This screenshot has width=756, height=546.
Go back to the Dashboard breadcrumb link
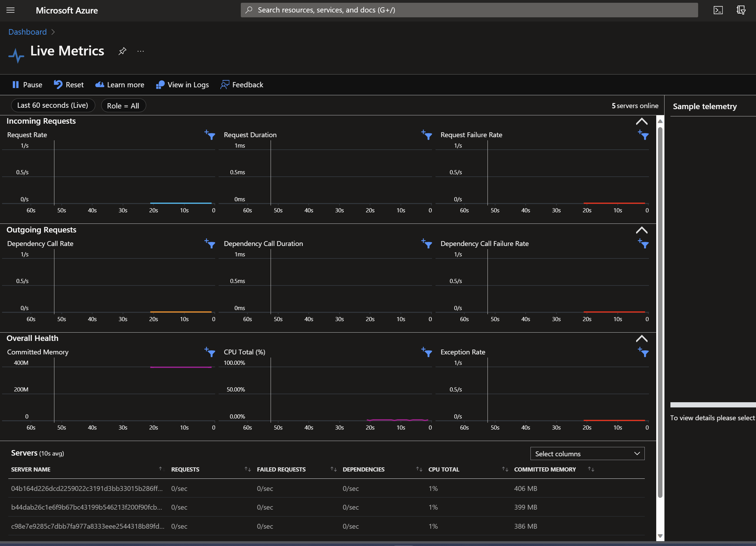27,32
